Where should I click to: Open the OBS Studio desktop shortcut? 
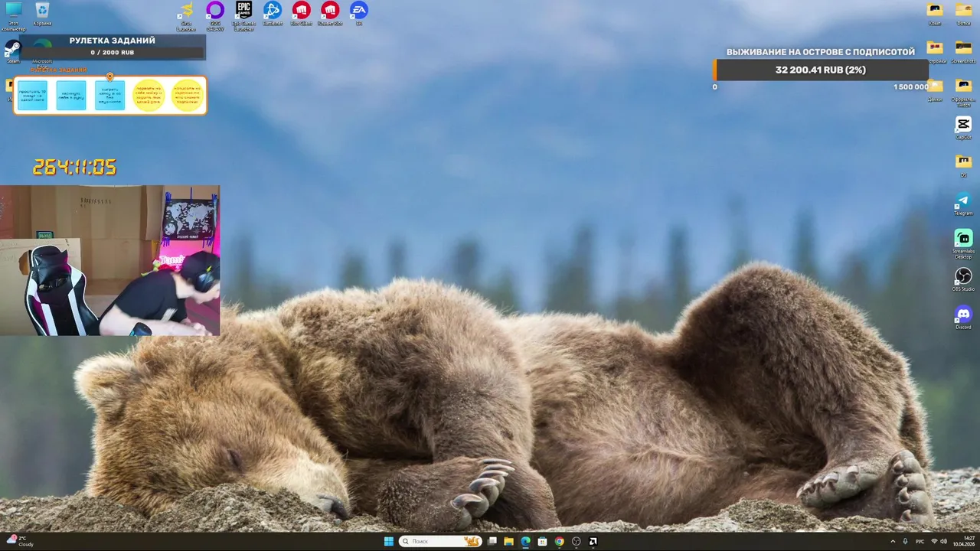[963, 279]
